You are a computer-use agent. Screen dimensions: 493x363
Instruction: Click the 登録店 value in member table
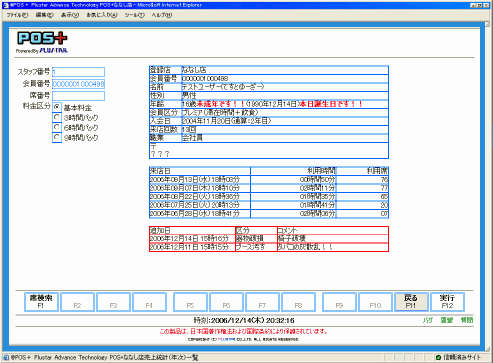click(194, 70)
